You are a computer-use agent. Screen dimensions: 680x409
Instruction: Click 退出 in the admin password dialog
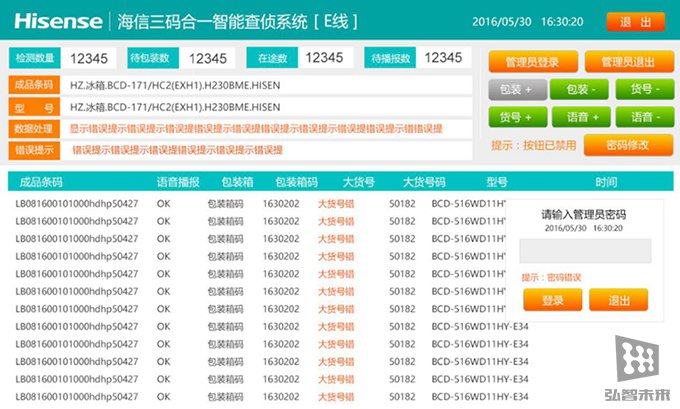618,300
